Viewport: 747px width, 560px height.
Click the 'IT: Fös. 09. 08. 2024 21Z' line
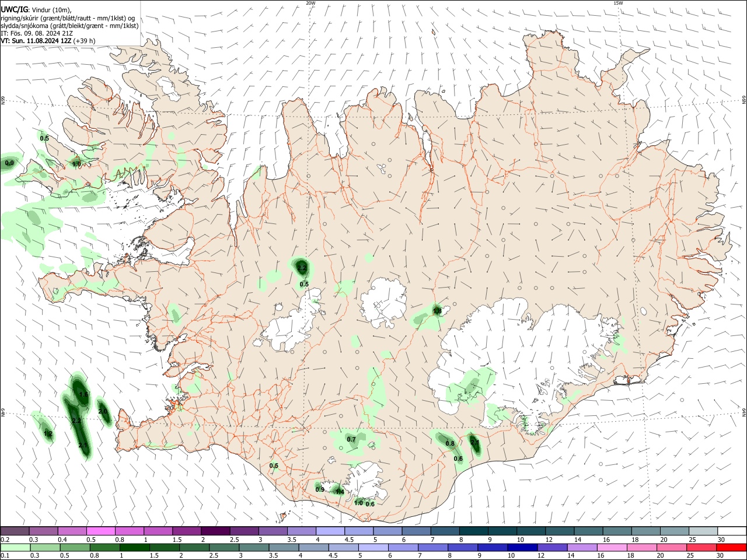pos(36,33)
